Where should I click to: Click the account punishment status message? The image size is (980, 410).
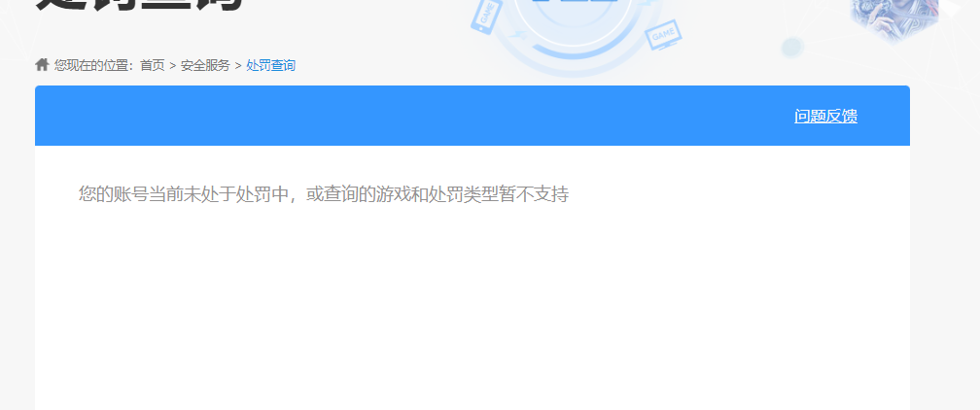pyautogui.click(x=324, y=194)
